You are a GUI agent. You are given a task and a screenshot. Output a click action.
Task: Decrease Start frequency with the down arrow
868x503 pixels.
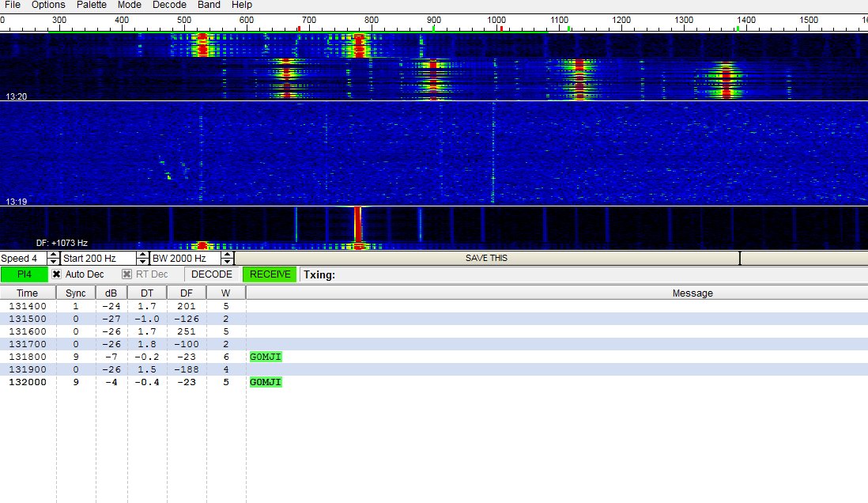point(143,262)
